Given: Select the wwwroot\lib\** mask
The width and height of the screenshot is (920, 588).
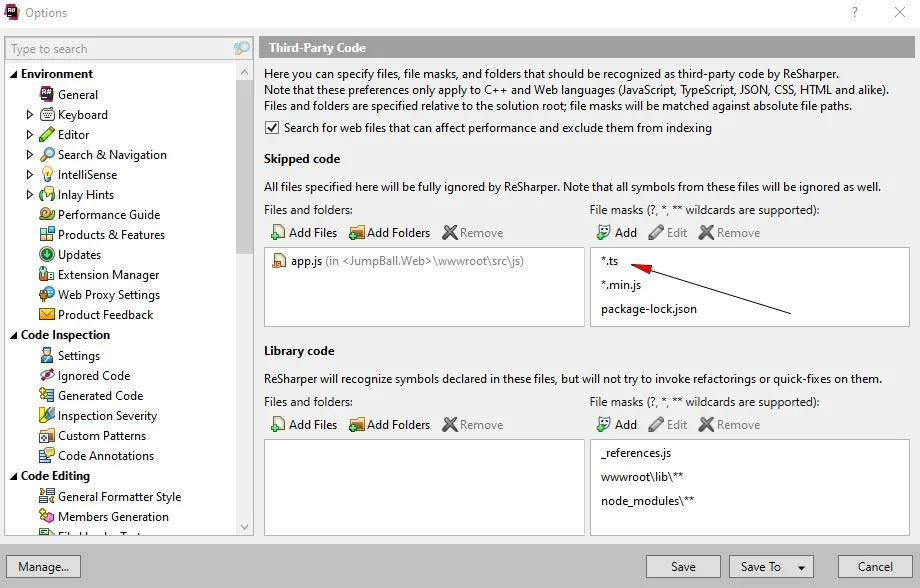Looking at the screenshot, I should tap(642, 477).
